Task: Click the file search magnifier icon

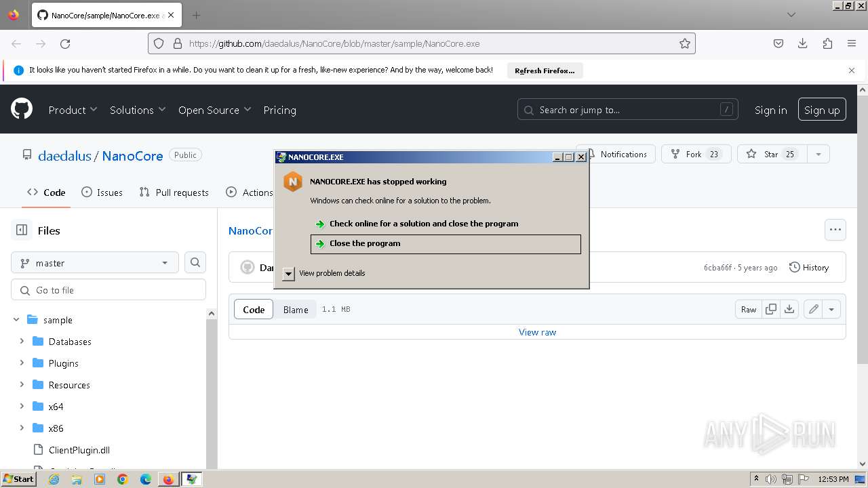Action: click(195, 262)
